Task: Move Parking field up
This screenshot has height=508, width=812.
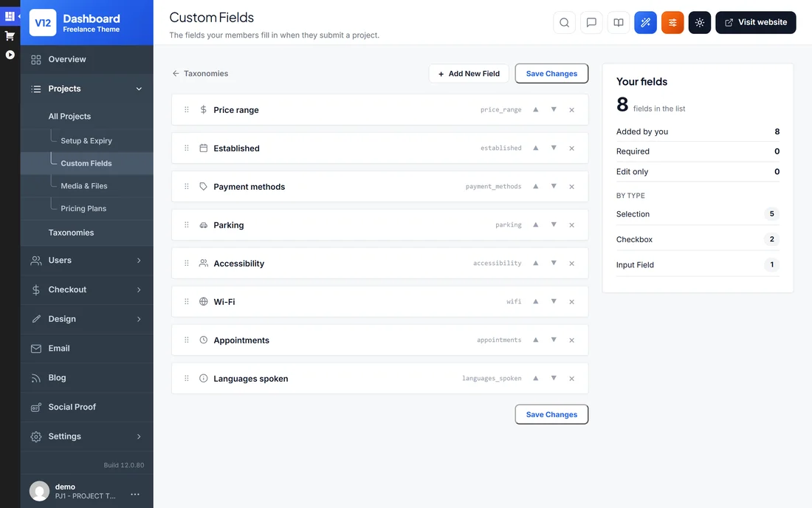Action: [x=535, y=224]
